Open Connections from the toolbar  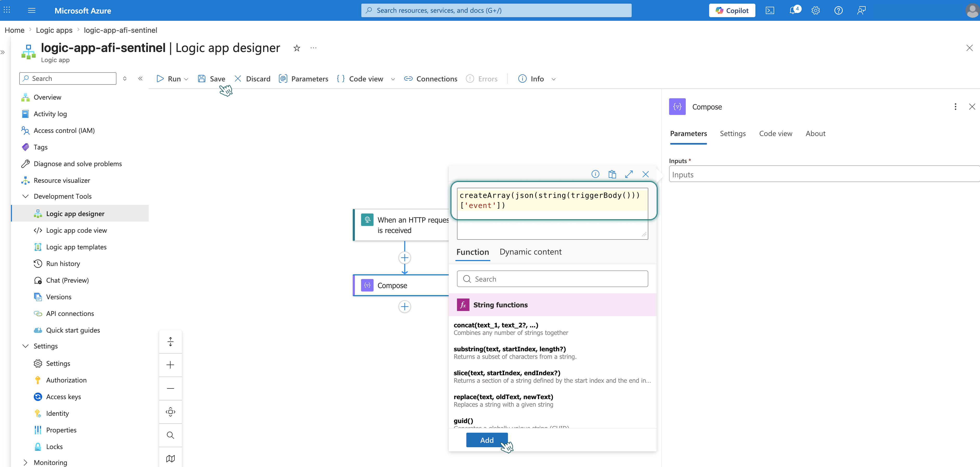tap(431, 79)
